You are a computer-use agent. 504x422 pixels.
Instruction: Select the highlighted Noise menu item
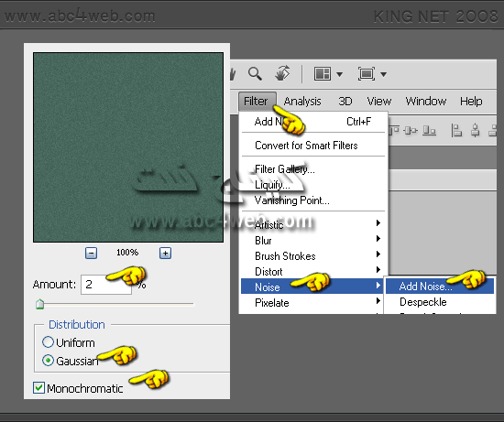pyautogui.click(x=312, y=287)
